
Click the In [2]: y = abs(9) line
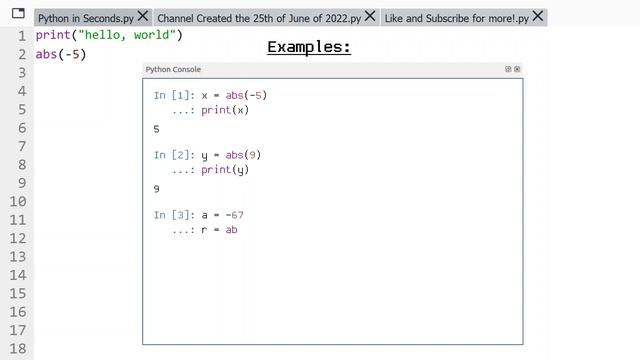click(207, 155)
